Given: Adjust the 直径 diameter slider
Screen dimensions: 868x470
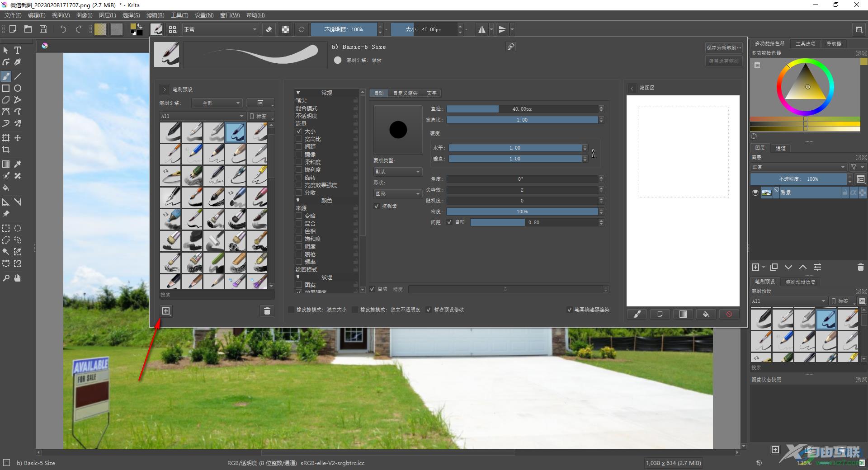Looking at the screenshot, I should tap(522, 109).
